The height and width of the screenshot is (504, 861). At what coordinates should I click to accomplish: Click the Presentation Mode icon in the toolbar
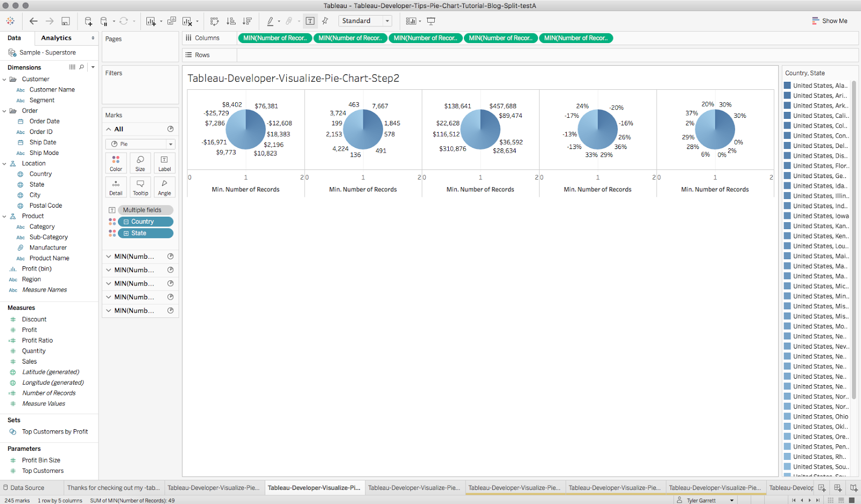(431, 20)
